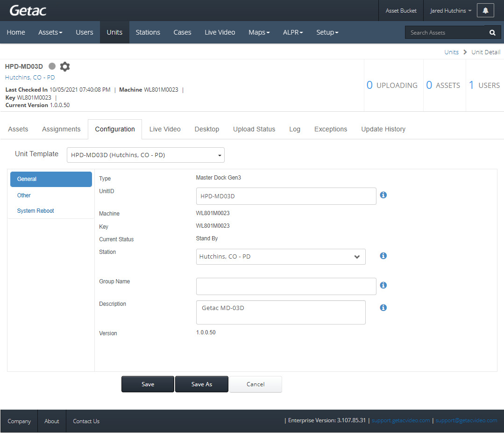This screenshot has height=433, width=504.
Task: Open the unit's Live Video tab
Action: [x=165, y=130]
